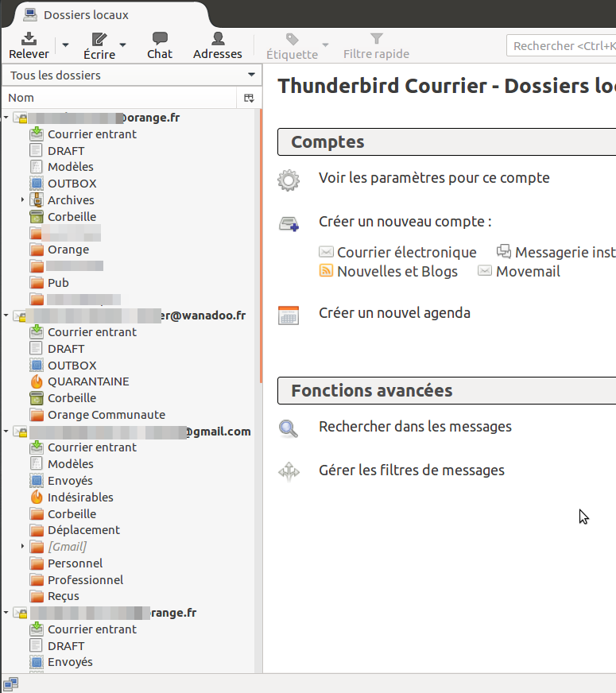Select the Reçus folder

tap(64, 596)
